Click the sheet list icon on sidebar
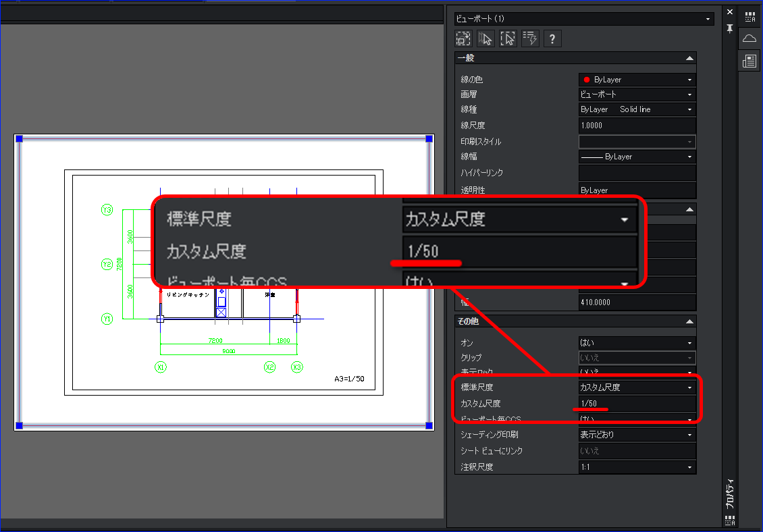 [x=750, y=61]
